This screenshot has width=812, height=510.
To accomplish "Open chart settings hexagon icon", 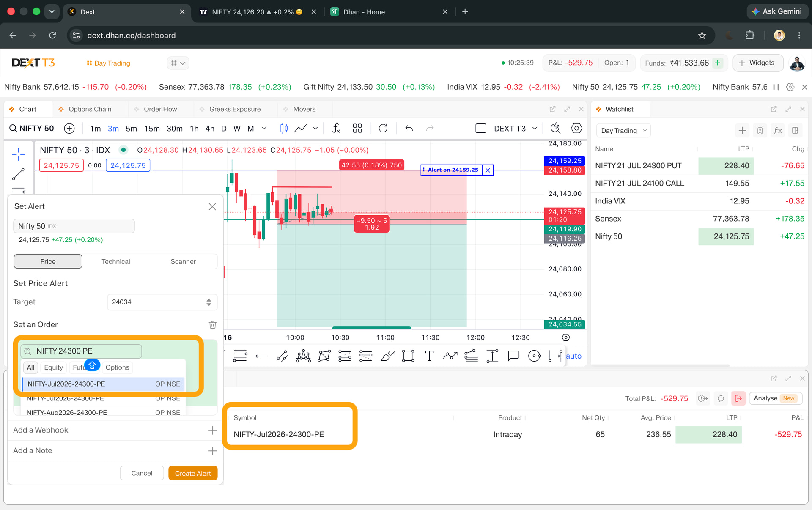I will [576, 128].
